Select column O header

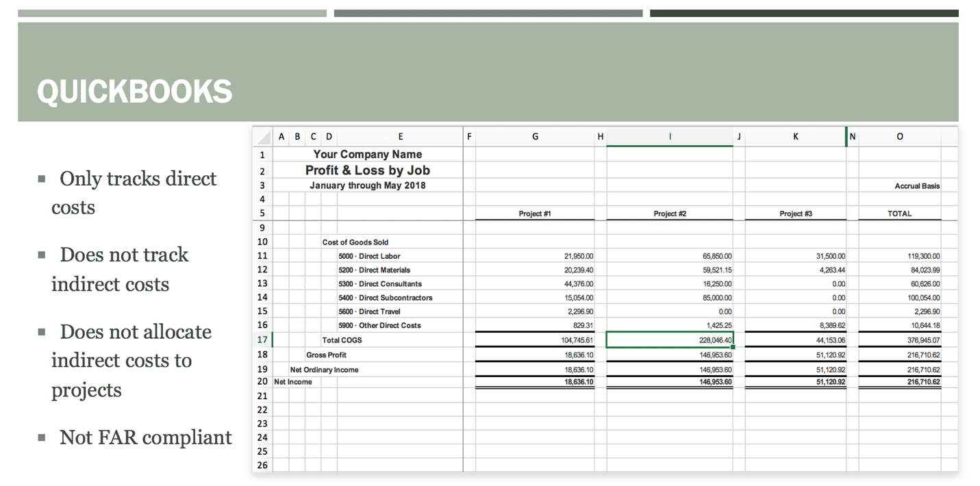(899, 136)
